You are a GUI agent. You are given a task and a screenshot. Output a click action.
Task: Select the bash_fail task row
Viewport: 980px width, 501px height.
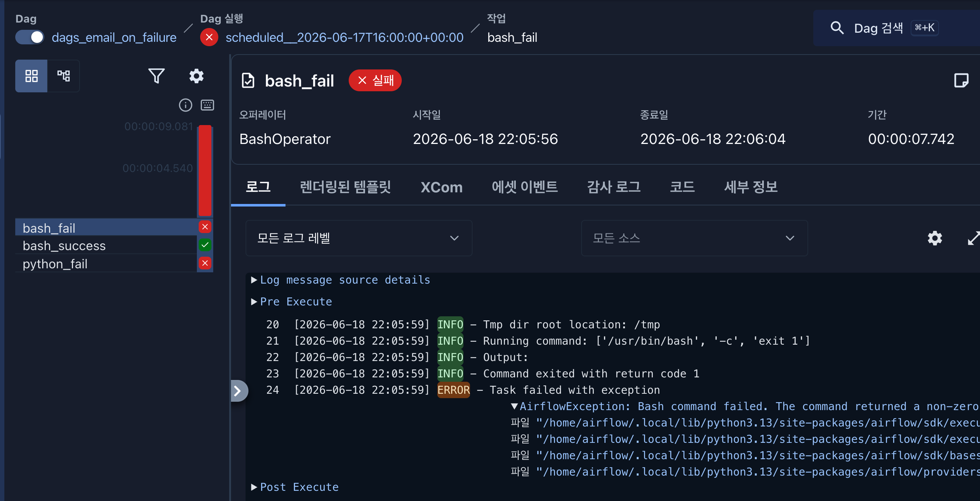106,228
